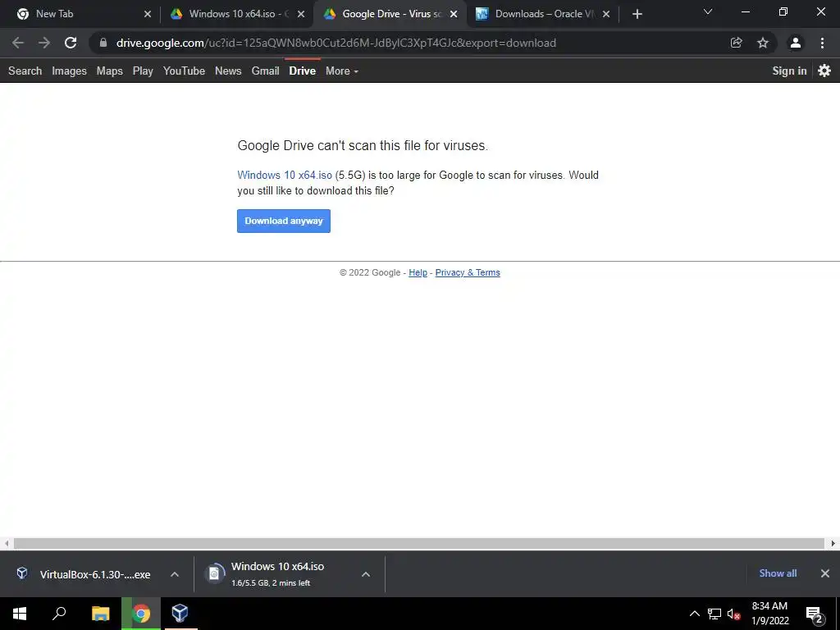Open Drive in Google bar
Viewport: 840px width, 630px height.
(x=303, y=71)
